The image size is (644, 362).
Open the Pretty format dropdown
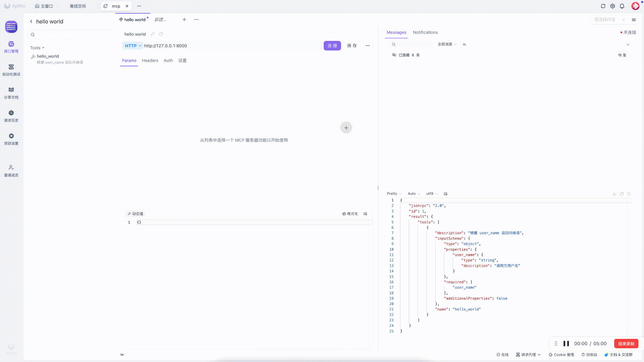pos(394,194)
